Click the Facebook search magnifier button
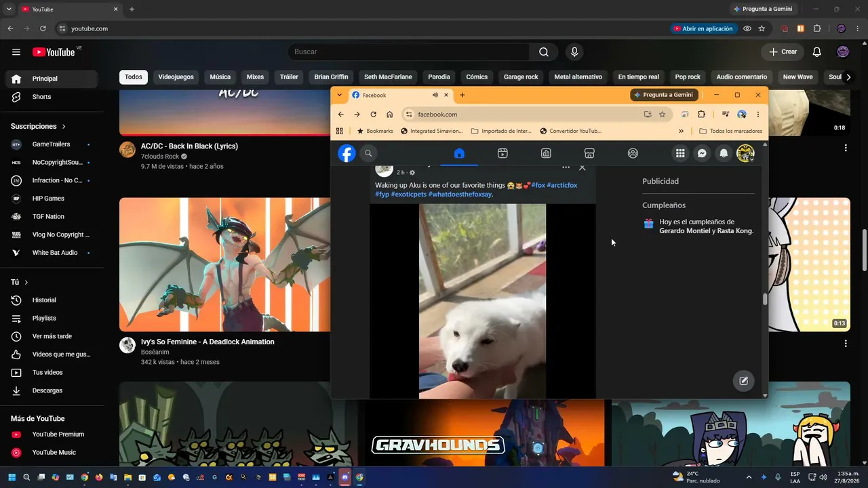This screenshot has width=868, height=488. pos(368,153)
